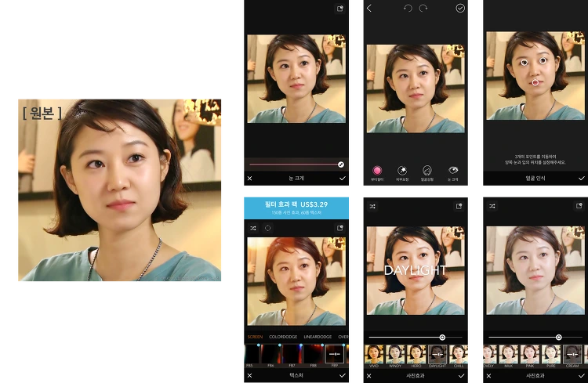The height and width of the screenshot is (383, 588).
Task: Redo the edit in the beauty editor
Action: pyautogui.click(x=423, y=9)
